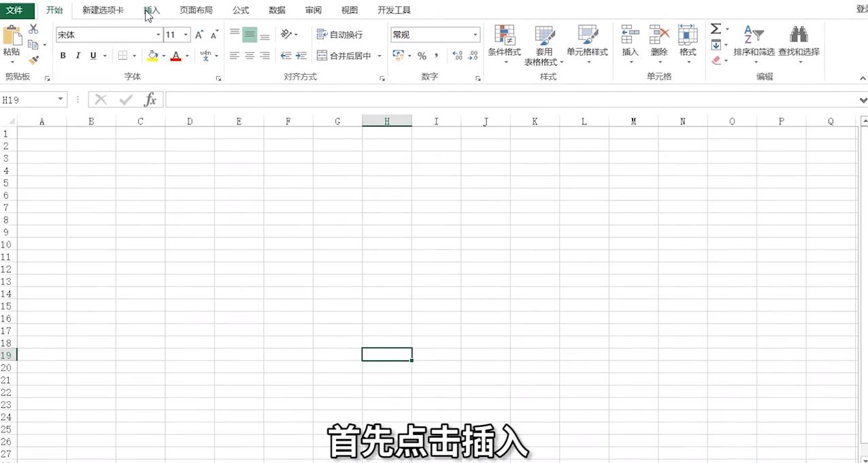868x463 pixels.
Task: Click the AutoSum (Σ) icon
Action: (714, 29)
